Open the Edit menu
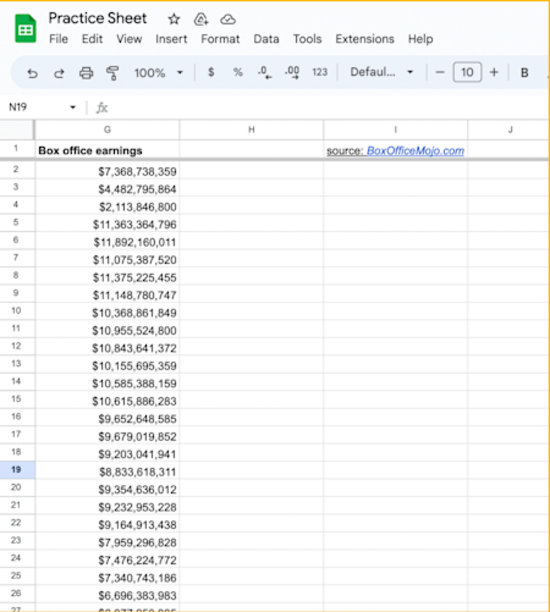The image size is (550, 612). [92, 39]
